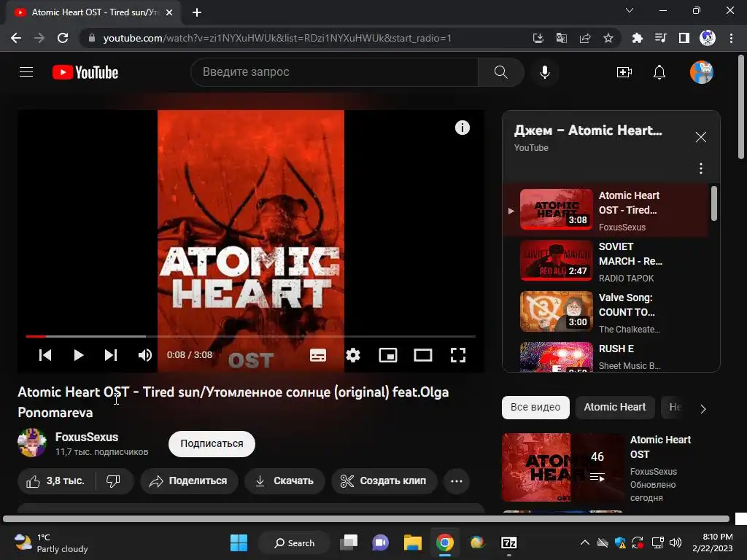The image size is (747, 560).
Task: Open the player settings gear
Action: pyautogui.click(x=353, y=355)
